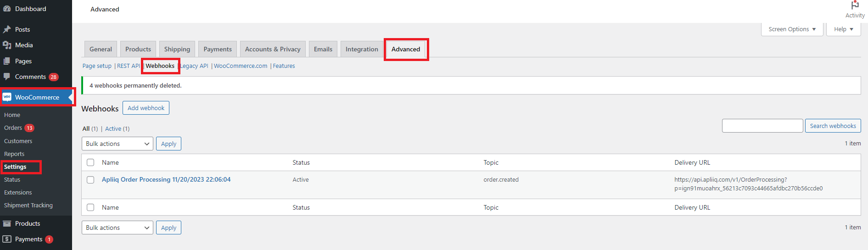Viewport: 868px width, 250px height.
Task: Click the Payments notification badge 1
Action: [49, 239]
